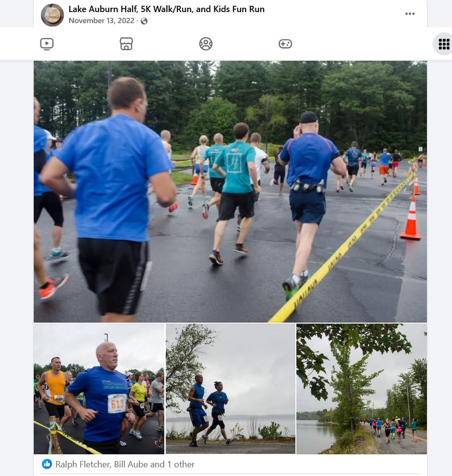Viewport: 452px width, 476px height.
Task: Open photo of lakeside road with runners
Action: point(361,389)
